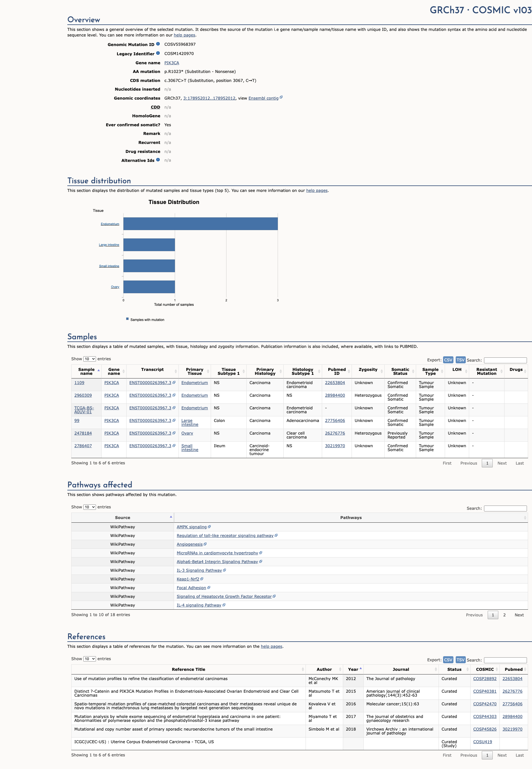Screen dimensions: 532x769
Task: Toggle Samples with mutation legend entry
Action: tap(145, 320)
